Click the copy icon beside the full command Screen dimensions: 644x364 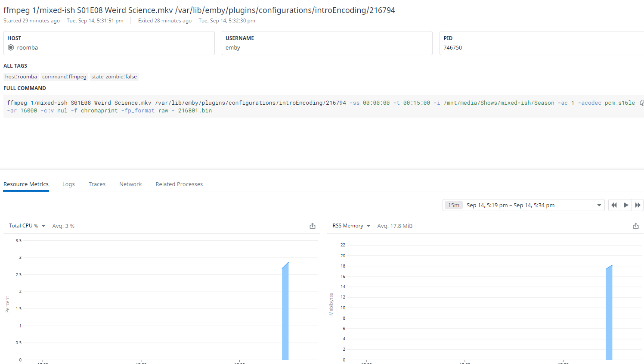641,103
